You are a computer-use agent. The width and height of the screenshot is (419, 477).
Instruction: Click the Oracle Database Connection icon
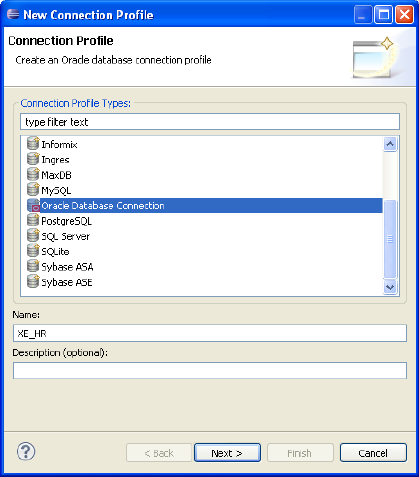coord(33,205)
